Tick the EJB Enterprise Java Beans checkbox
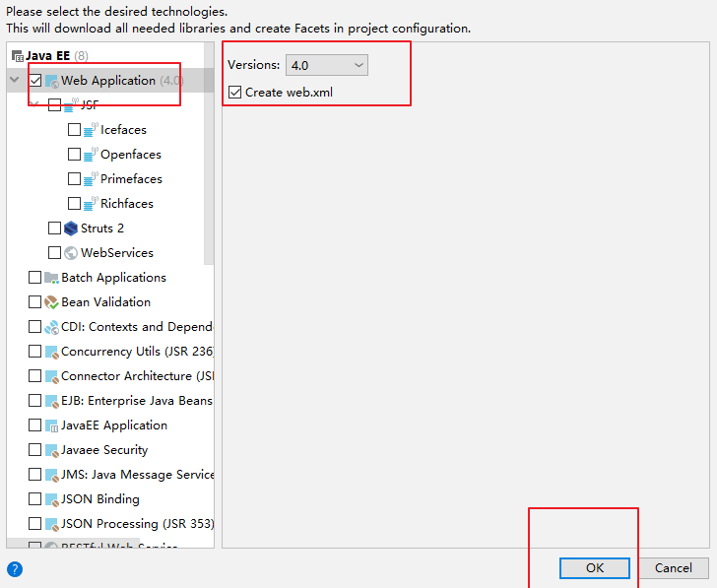717x588 pixels. point(34,401)
